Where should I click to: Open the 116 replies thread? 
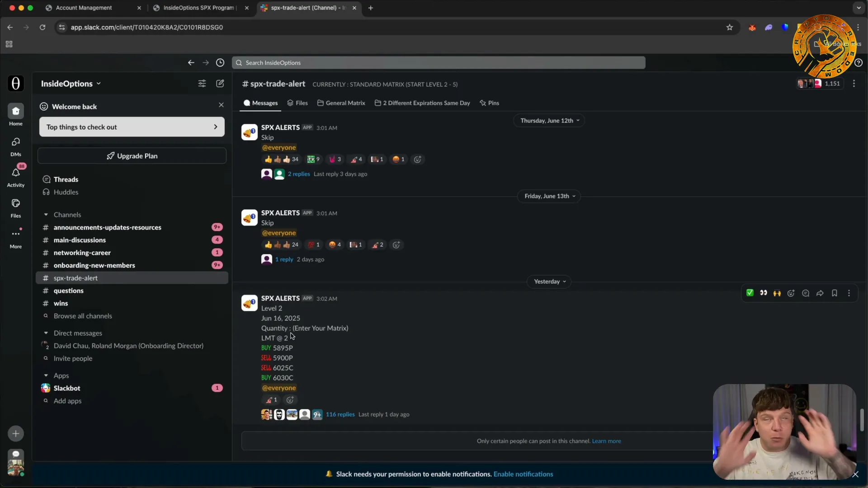click(340, 414)
